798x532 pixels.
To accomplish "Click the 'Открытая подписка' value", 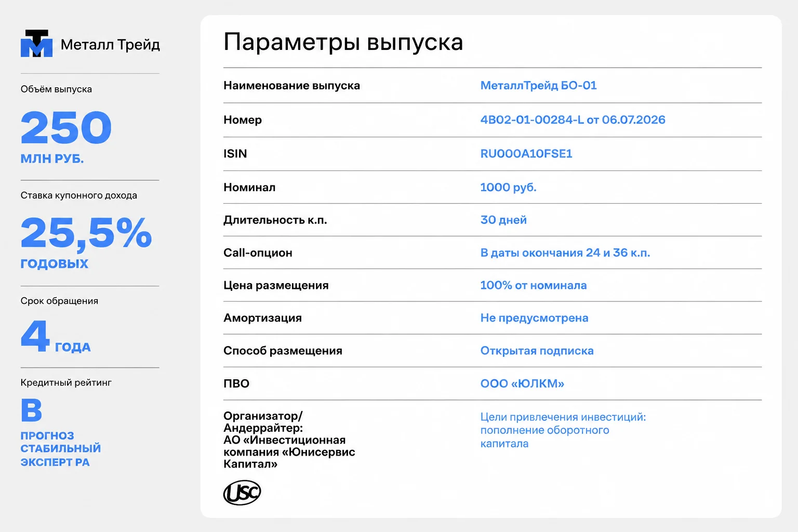I will point(537,351).
